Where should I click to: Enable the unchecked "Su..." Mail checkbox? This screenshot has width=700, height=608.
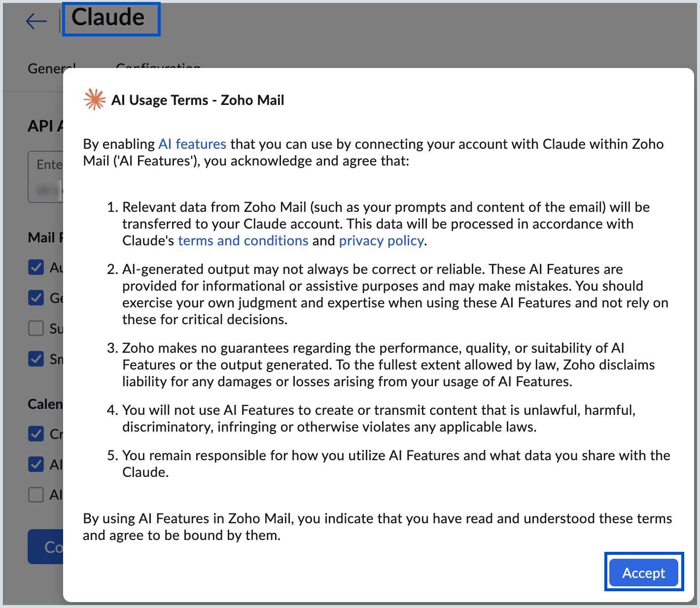pos(35,329)
